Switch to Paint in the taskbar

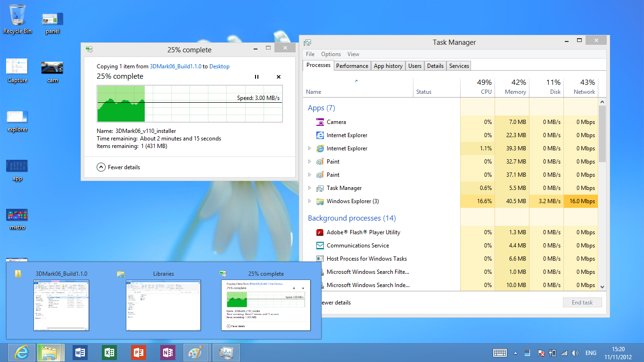click(197, 353)
